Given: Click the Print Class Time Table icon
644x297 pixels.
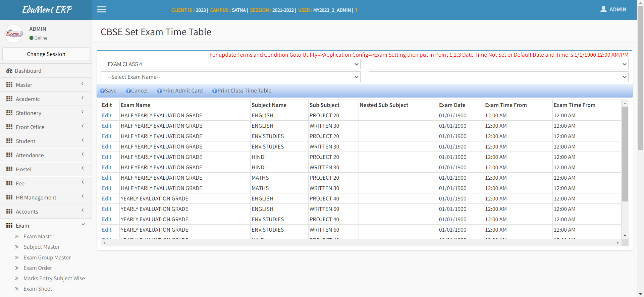Looking at the screenshot, I should 215,91.
